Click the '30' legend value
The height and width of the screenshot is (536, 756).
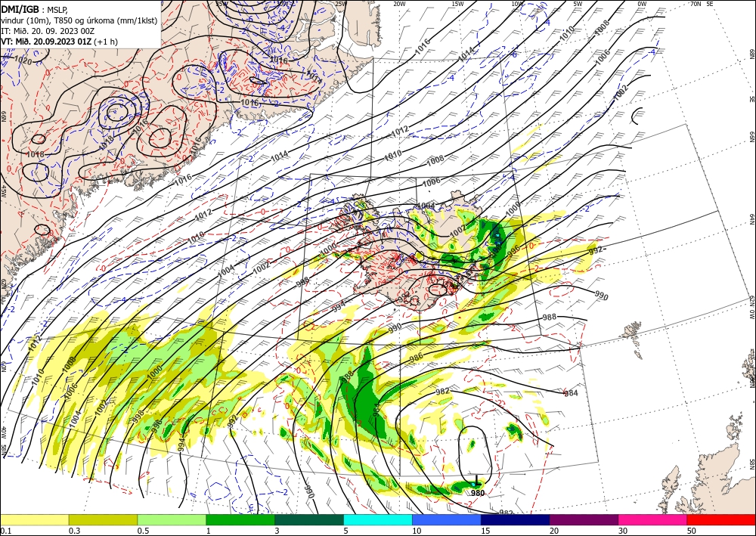point(623,531)
